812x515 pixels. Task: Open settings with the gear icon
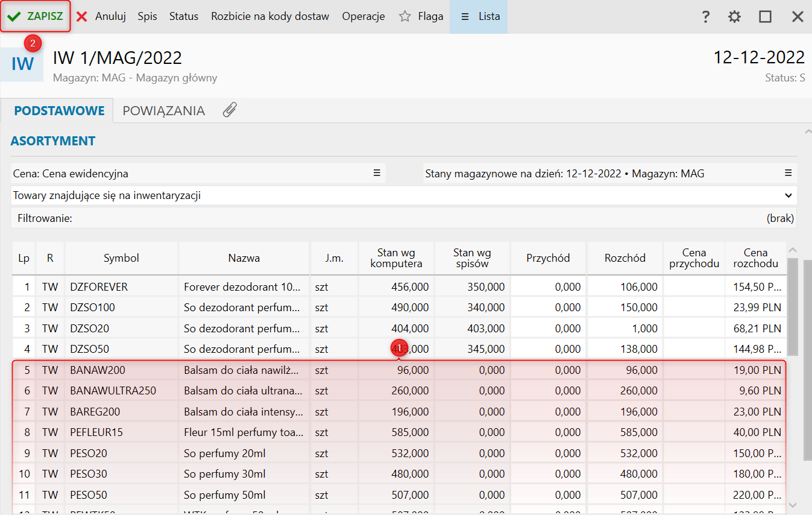click(x=734, y=17)
